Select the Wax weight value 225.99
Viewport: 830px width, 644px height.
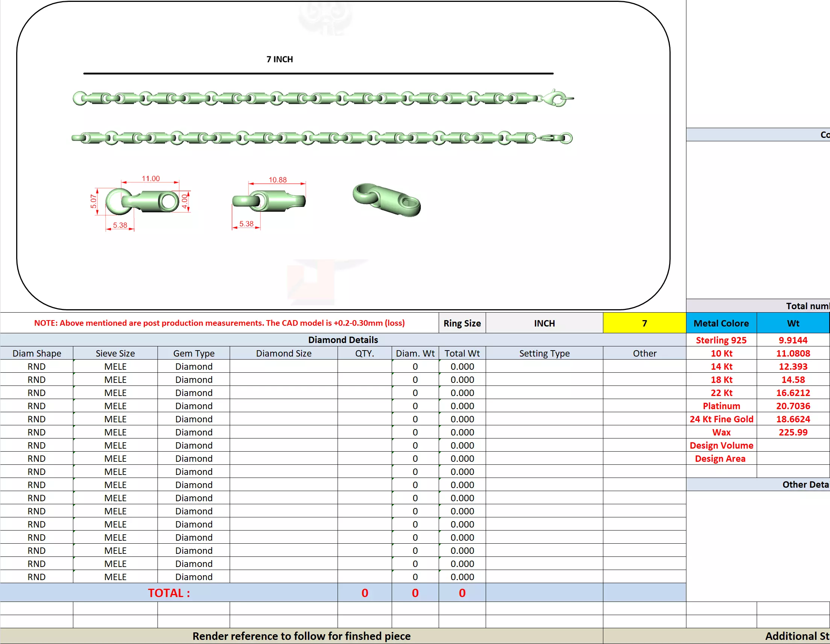pyautogui.click(x=793, y=432)
